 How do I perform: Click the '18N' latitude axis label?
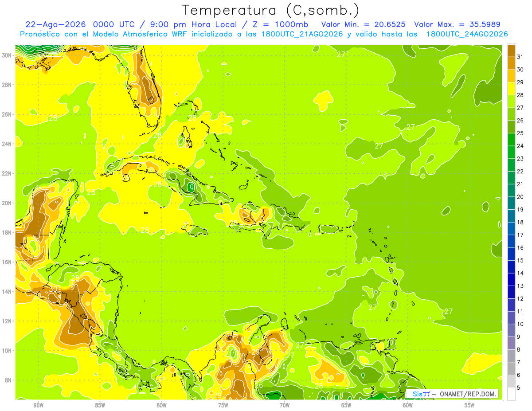tap(7, 232)
